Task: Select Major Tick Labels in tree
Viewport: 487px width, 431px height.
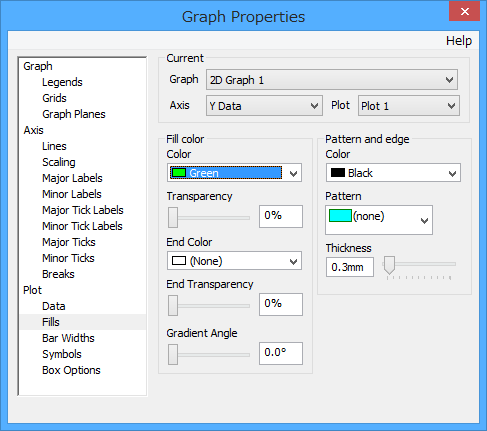Action: [83, 210]
